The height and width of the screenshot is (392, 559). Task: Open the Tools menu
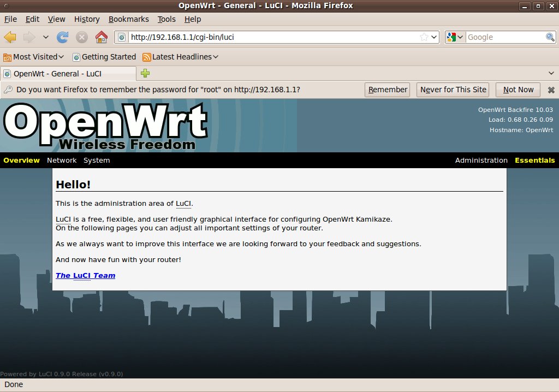[166, 19]
